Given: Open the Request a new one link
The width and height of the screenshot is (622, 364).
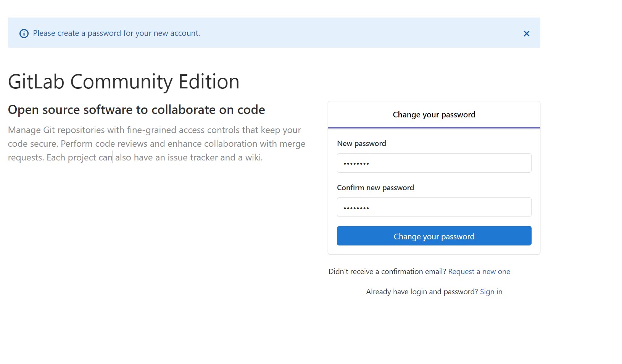Looking at the screenshot, I should coord(479,271).
